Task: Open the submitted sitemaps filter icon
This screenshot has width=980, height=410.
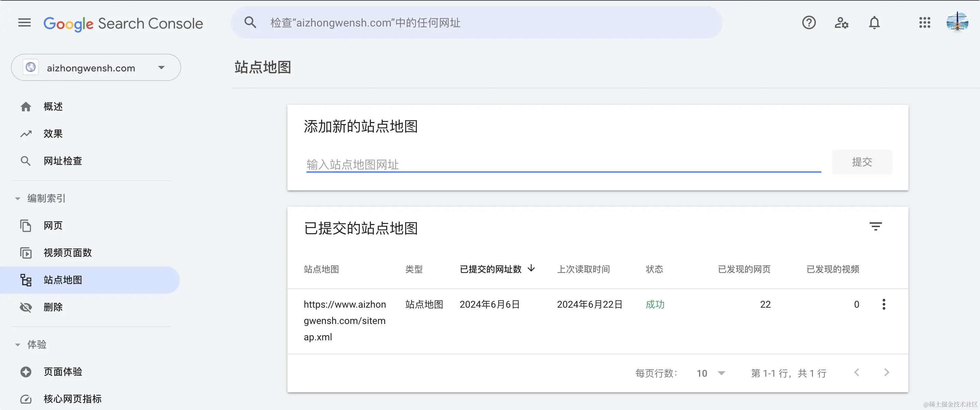Action: (875, 227)
